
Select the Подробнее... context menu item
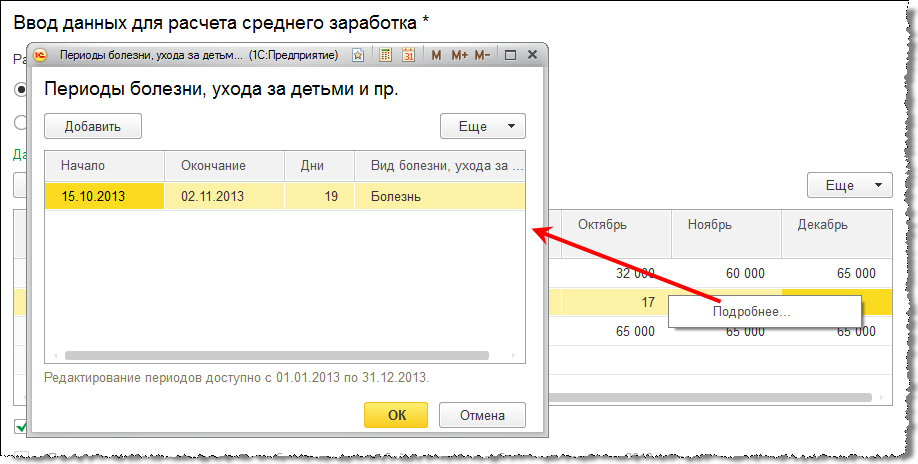click(x=765, y=311)
